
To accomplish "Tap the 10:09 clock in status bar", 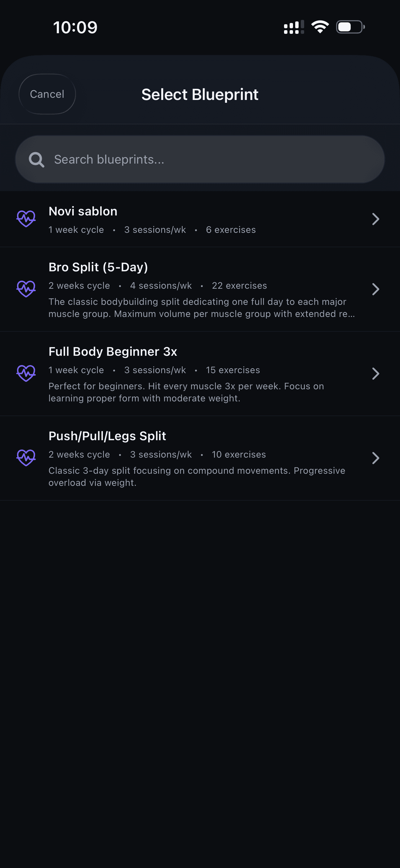I will 75,27.
